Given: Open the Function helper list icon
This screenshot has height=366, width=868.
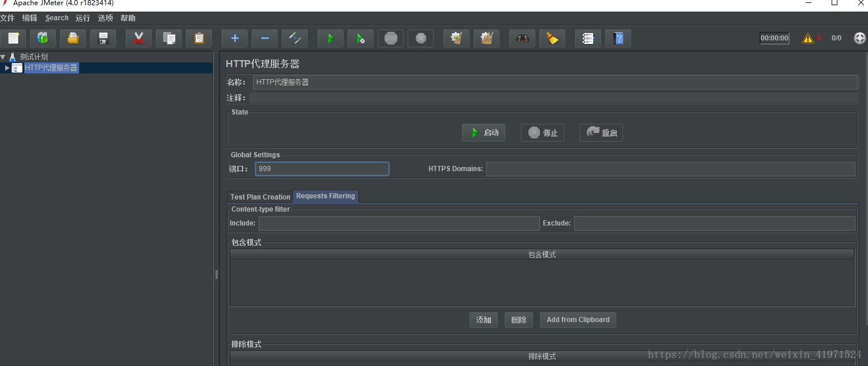Looking at the screenshot, I should point(588,39).
